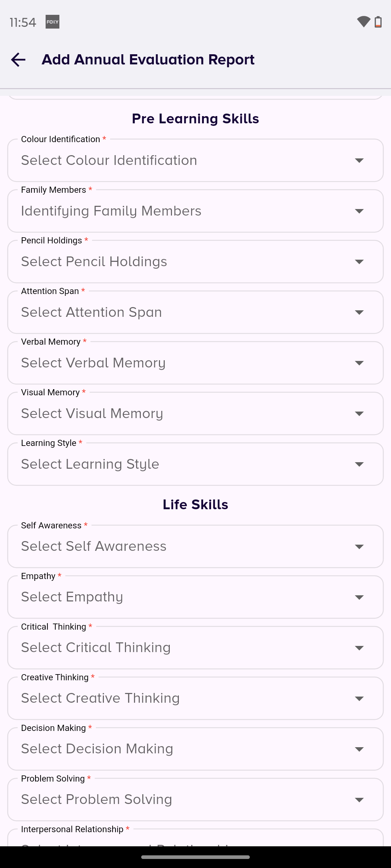This screenshot has height=868, width=391.
Task: Expand the Select Critical Thinking dropdown
Action: click(195, 648)
